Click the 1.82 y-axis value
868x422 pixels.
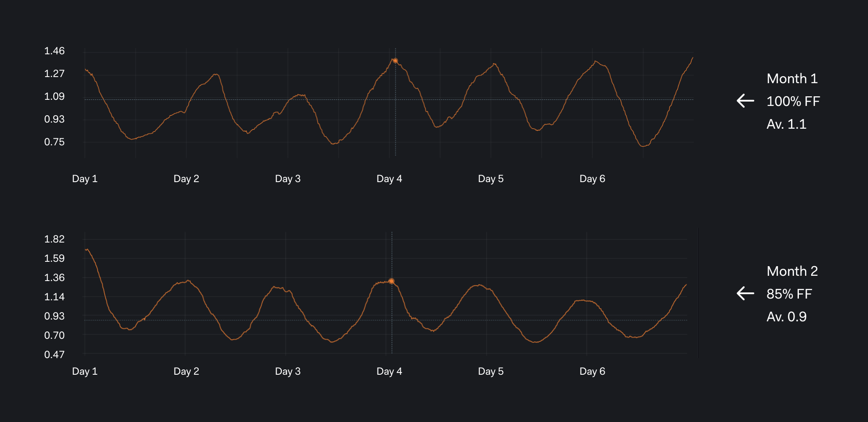54,239
